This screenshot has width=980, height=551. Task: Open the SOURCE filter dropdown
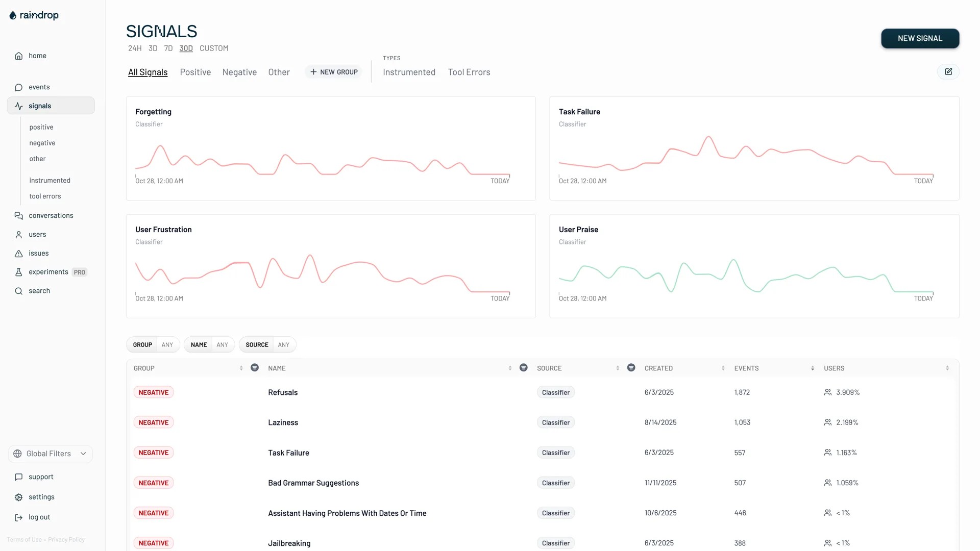tap(267, 345)
